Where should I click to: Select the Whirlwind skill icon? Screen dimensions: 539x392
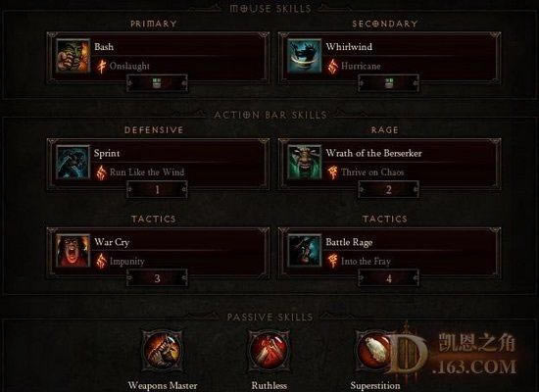point(305,56)
